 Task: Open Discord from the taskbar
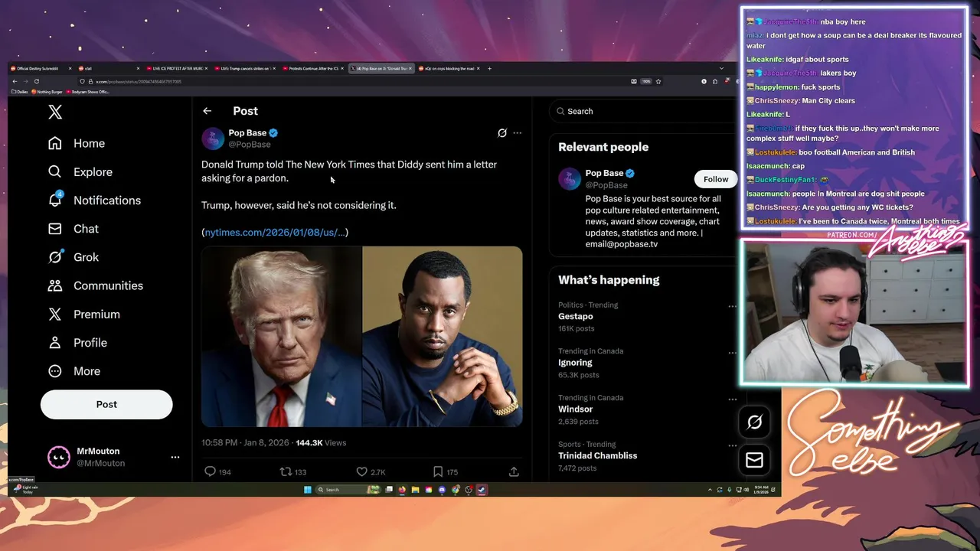(442, 490)
